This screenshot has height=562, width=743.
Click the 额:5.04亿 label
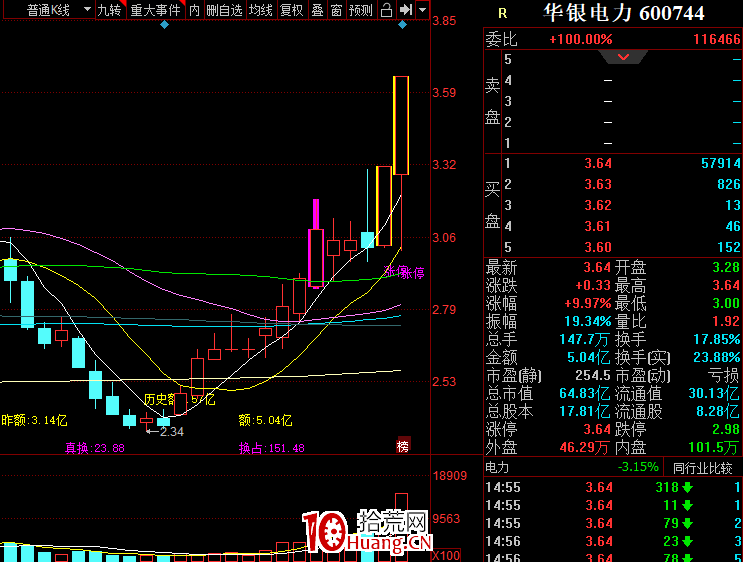pyautogui.click(x=265, y=420)
